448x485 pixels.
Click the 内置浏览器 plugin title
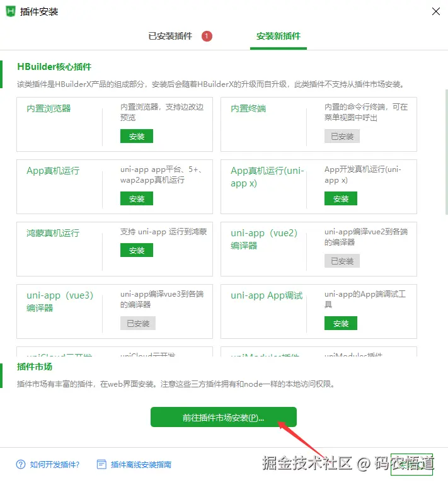[49, 108]
